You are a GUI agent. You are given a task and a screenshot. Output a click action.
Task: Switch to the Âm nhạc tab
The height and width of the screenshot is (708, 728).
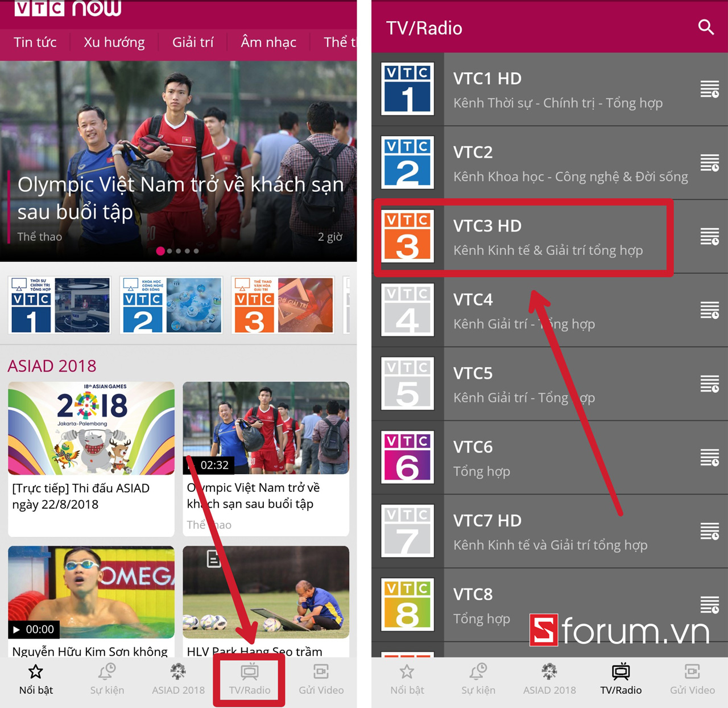[268, 43]
